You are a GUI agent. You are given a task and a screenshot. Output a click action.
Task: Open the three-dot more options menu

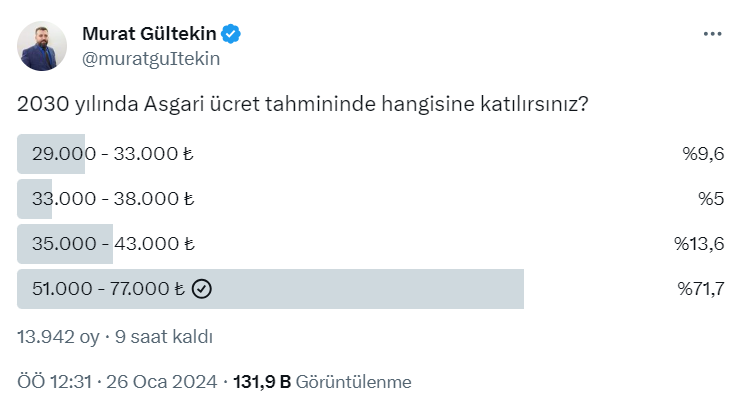click(x=712, y=33)
